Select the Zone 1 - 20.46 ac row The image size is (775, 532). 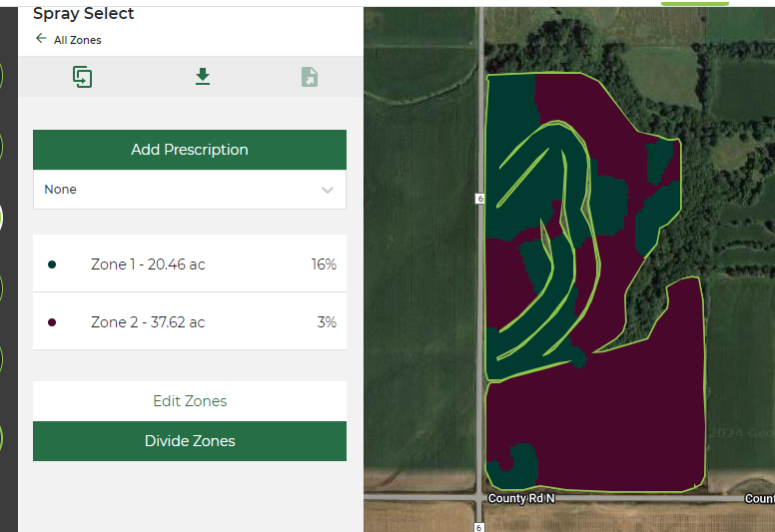(x=190, y=265)
